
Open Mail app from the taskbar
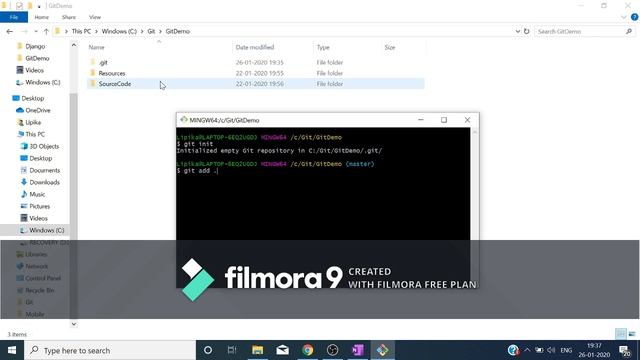tap(282, 350)
